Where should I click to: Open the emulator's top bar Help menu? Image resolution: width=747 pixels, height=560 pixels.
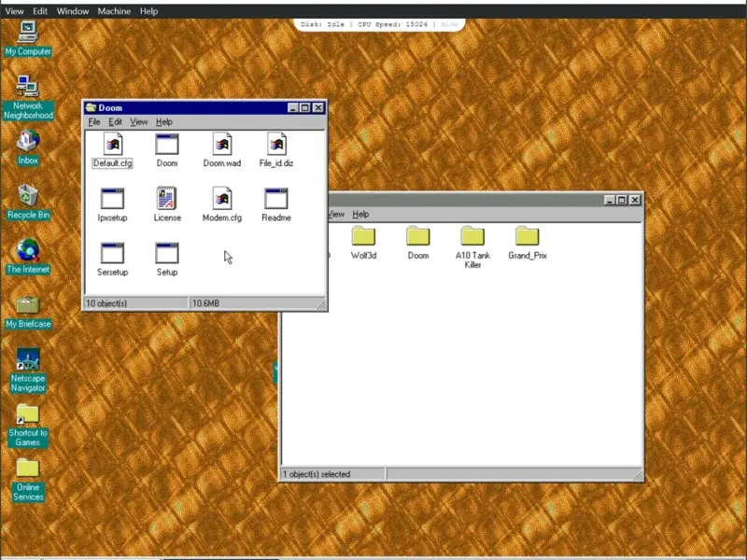point(148,11)
